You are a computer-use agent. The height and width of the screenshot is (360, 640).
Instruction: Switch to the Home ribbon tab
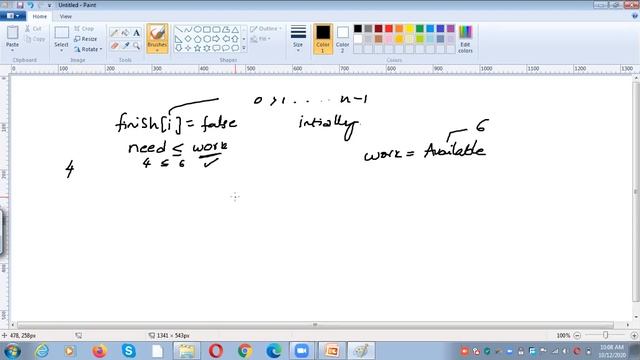tap(40, 16)
